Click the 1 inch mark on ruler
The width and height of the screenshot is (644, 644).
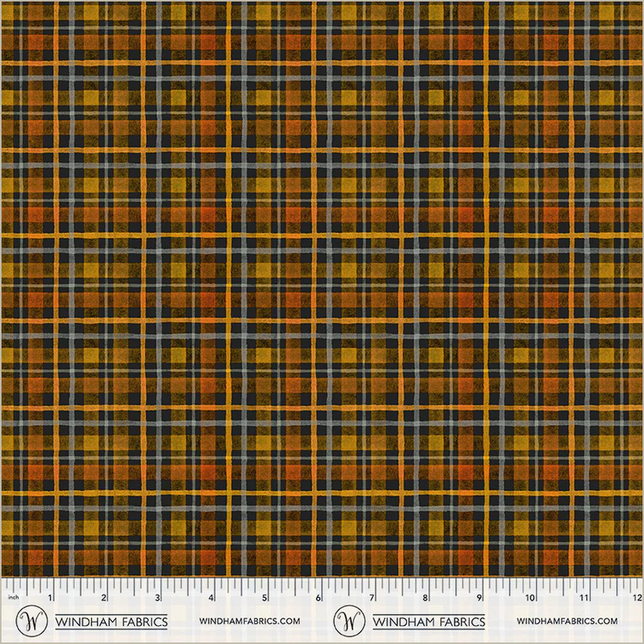[52, 598]
